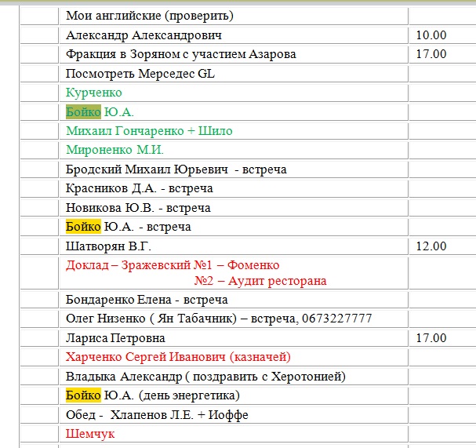
Task: Click the "Красников Д.А. - встреча" entry
Action: coord(140,188)
